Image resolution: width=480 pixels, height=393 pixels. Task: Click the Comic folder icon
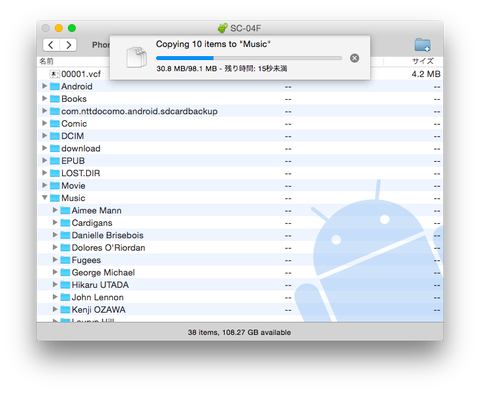[55, 124]
